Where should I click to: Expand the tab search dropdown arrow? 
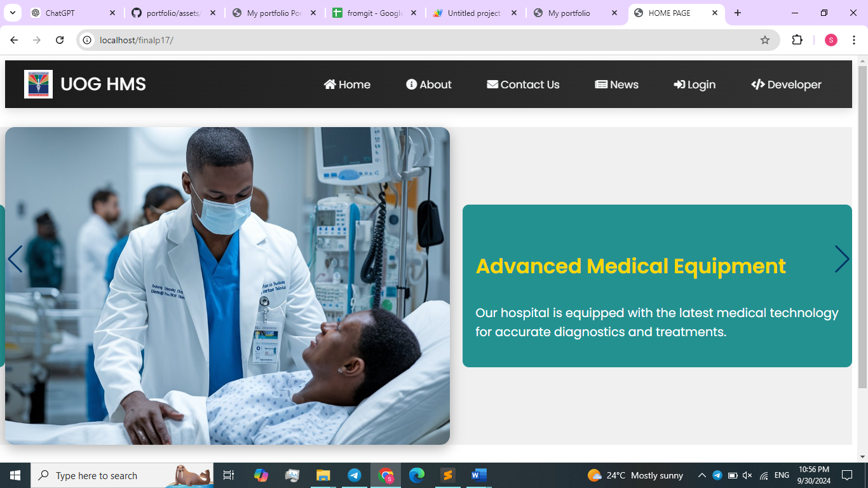pos(12,13)
